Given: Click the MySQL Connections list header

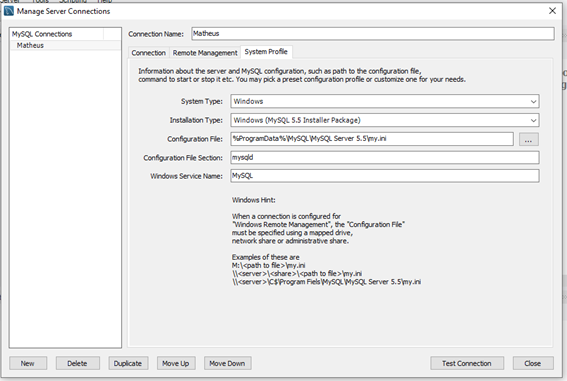Looking at the screenshot, I should pos(57,34).
